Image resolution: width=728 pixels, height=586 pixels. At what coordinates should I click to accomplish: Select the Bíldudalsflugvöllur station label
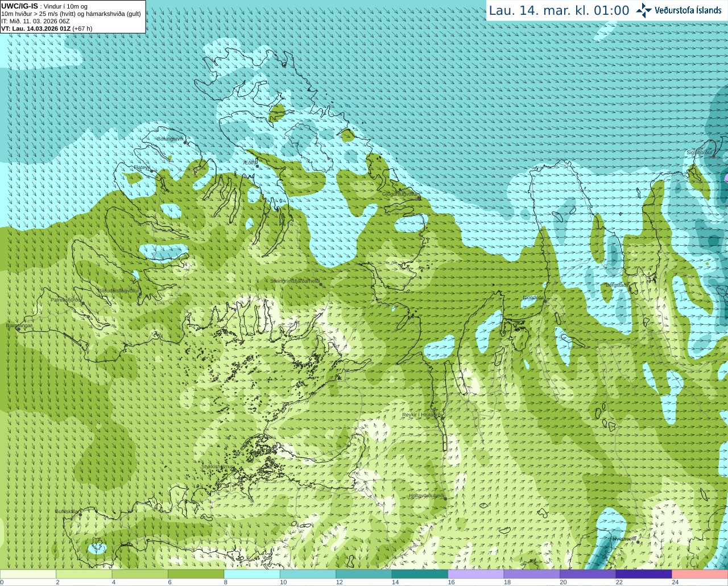point(118,290)
